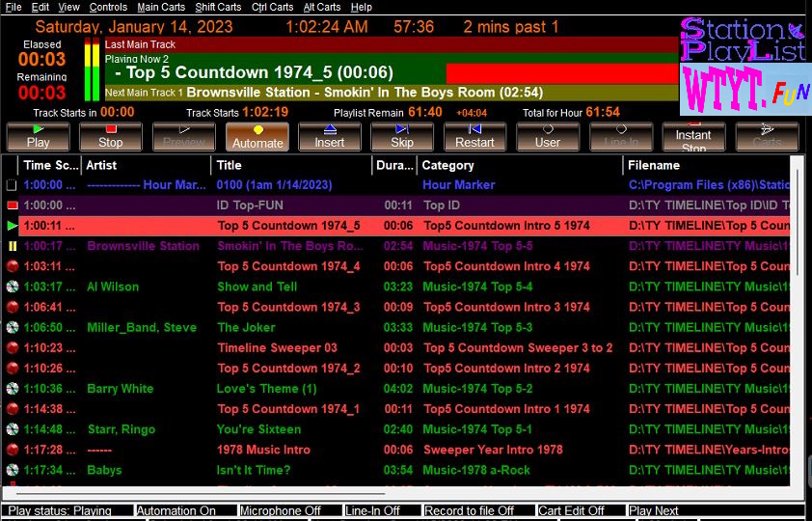Open the Alt Carts menu
Screen dimensions: 812x521
pyautogui.click(x=322, y=7)
